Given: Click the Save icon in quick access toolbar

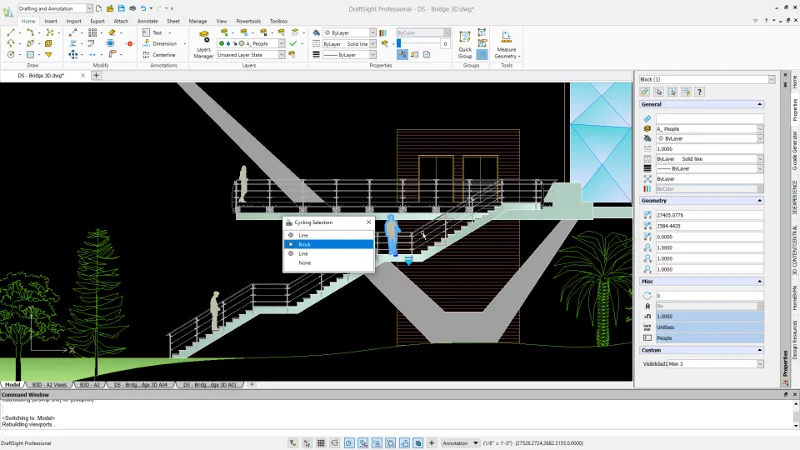Looking at the screenshot, I should 120,8.
